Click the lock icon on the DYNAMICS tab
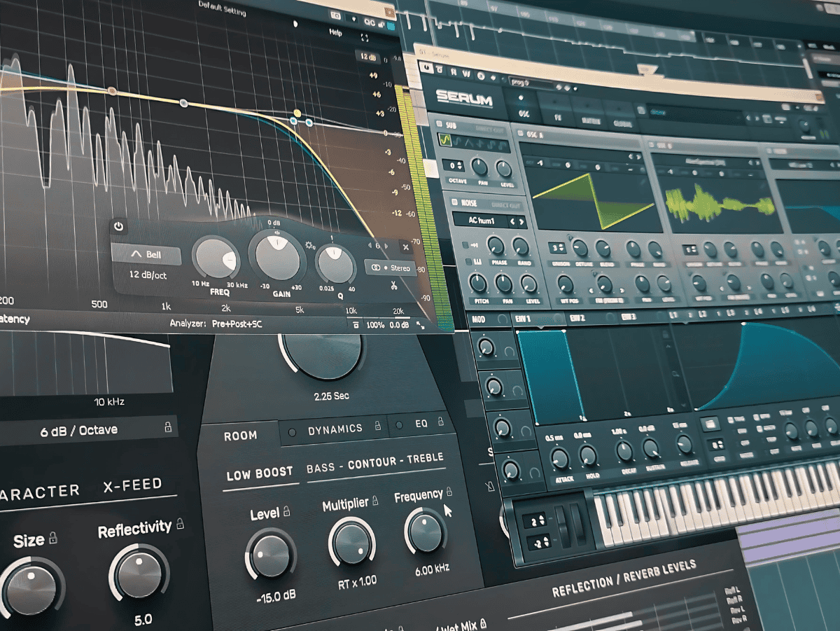This screenshot has height=631, width=840. 378,425
